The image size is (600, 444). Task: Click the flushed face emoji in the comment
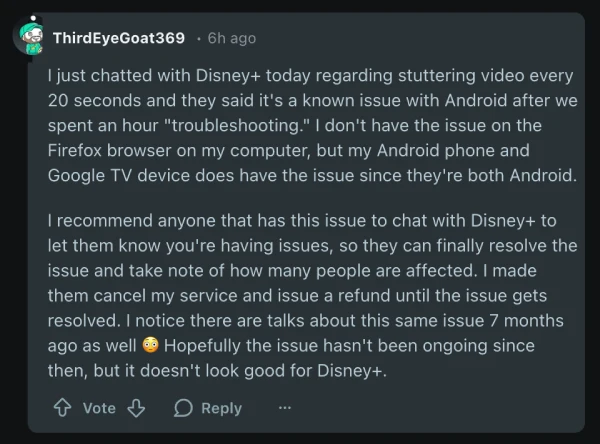[150, 346]
